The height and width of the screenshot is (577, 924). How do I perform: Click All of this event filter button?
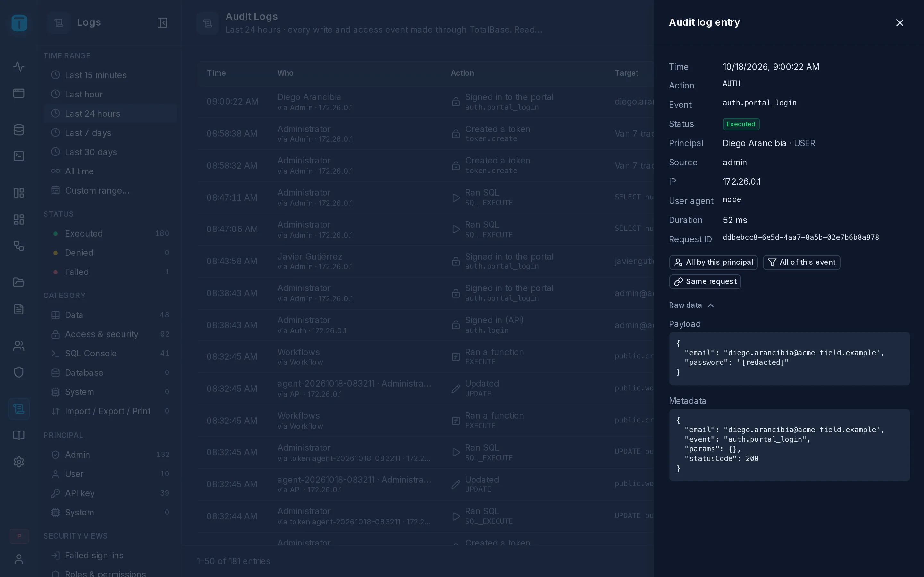point(801,263)
